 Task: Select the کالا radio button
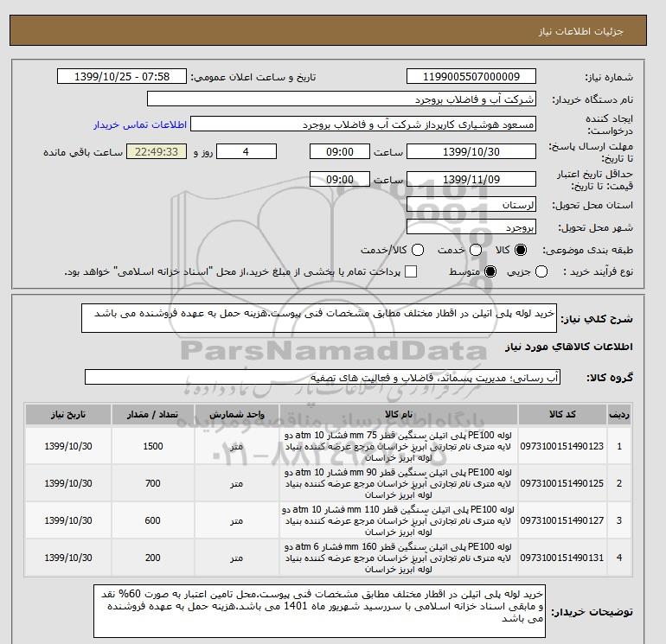pyautogui.click(x=521, y=250)
